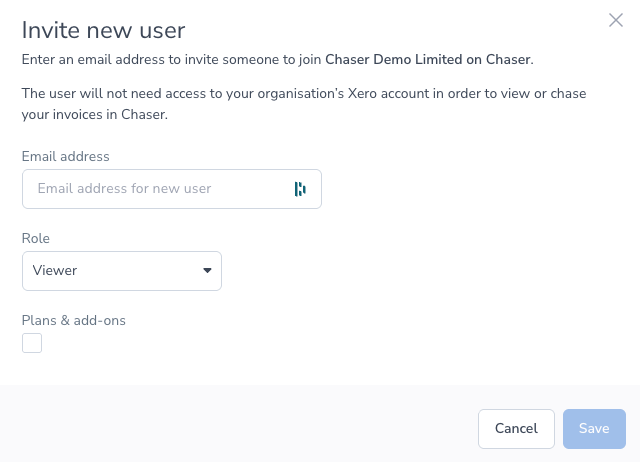The height and width of the screenshot is (462, 640).
Task: Click bold 'Chaser Demo Limited on Chaser' text
Action: coord(428,60)
